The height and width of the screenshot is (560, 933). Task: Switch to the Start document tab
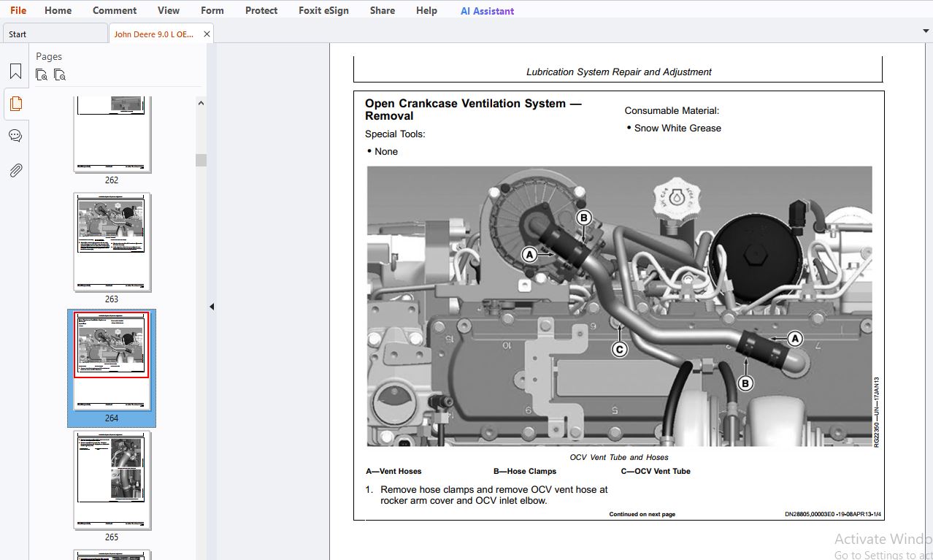click(x=55, y=34)
